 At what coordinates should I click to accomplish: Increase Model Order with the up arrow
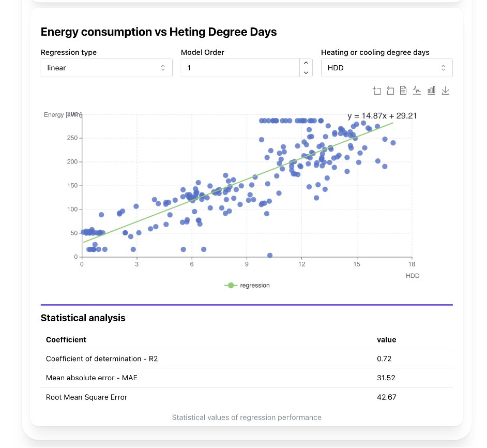click(306, 63)
